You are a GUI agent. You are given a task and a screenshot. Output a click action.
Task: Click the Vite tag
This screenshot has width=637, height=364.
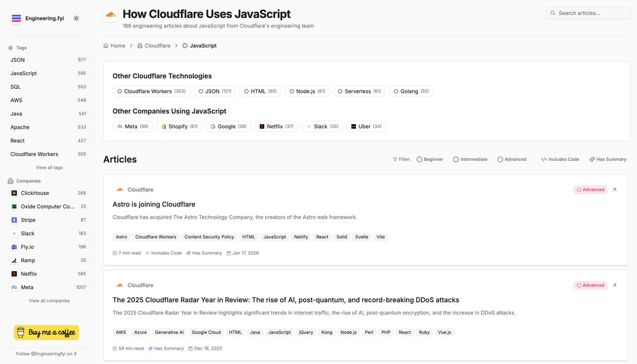381,237
